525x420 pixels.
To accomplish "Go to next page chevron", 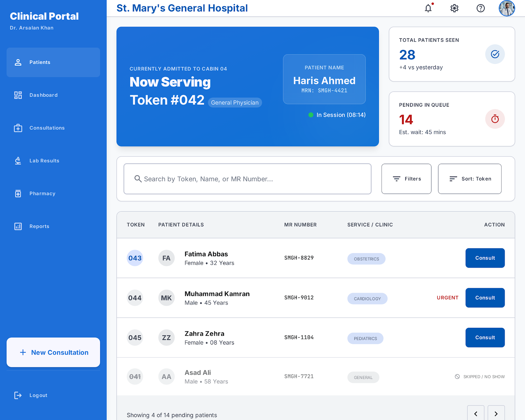I will [x=496, y=414].
